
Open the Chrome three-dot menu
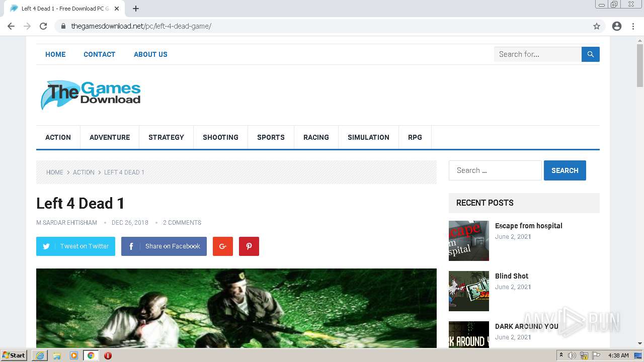[x=633, y=26]
